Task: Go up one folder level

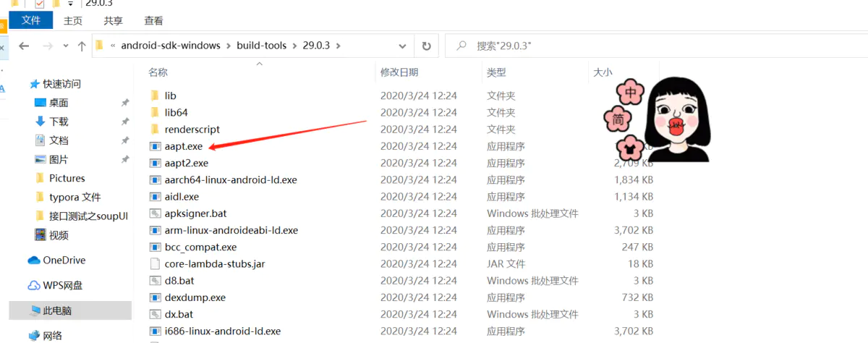Action: (81, 46)
